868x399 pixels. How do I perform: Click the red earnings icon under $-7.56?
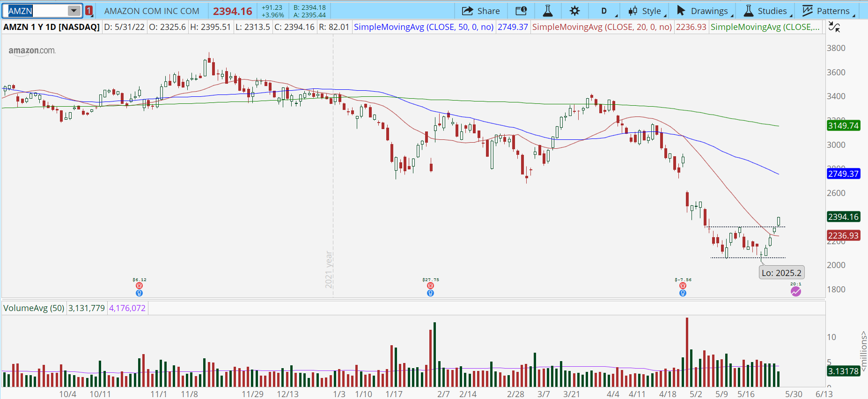(683, 285)
